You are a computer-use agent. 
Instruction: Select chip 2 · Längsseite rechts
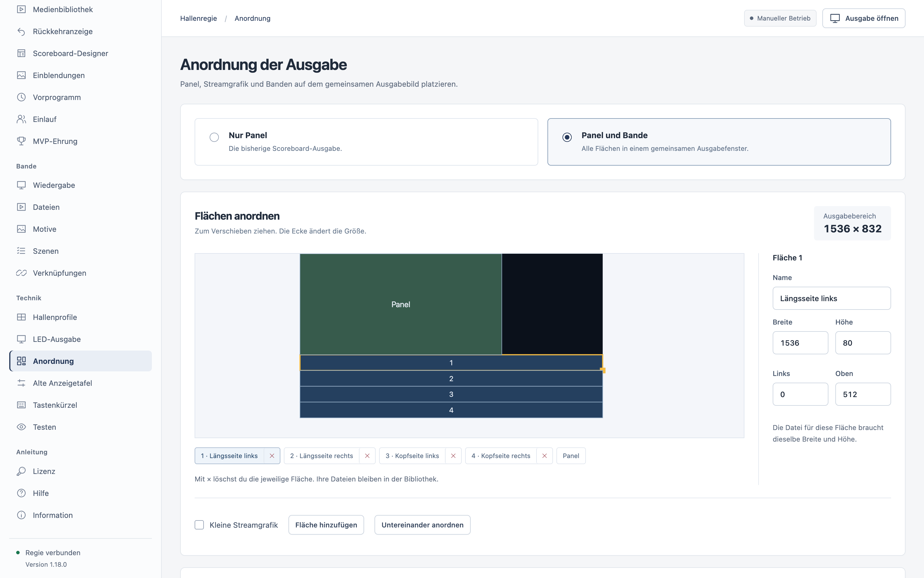(x=321, y=456)
